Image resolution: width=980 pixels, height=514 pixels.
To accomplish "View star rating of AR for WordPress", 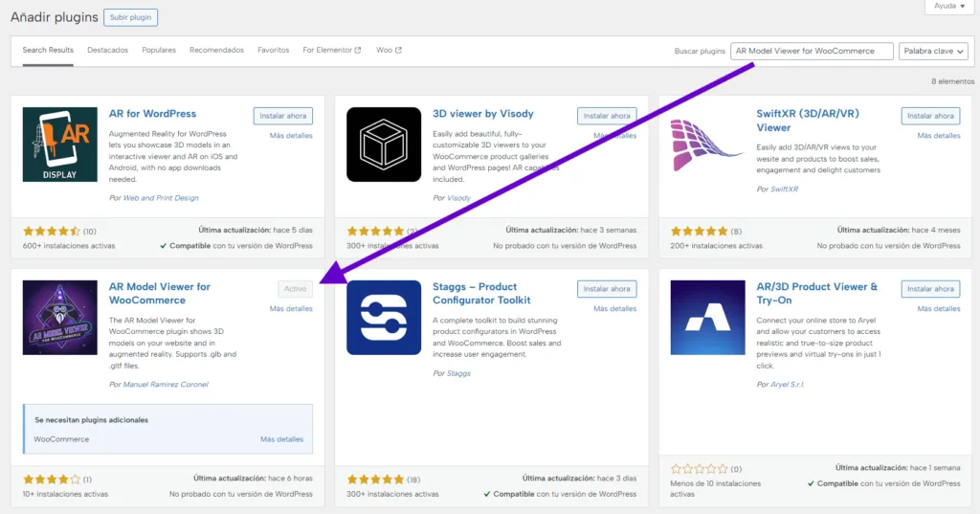I will [x=52, y=232].
